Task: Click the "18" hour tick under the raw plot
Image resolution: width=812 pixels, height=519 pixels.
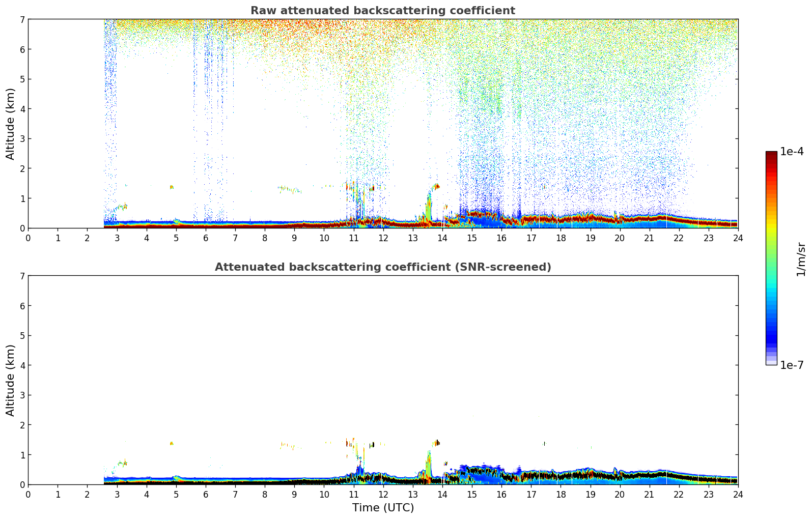Action: (x=561, y=238)
